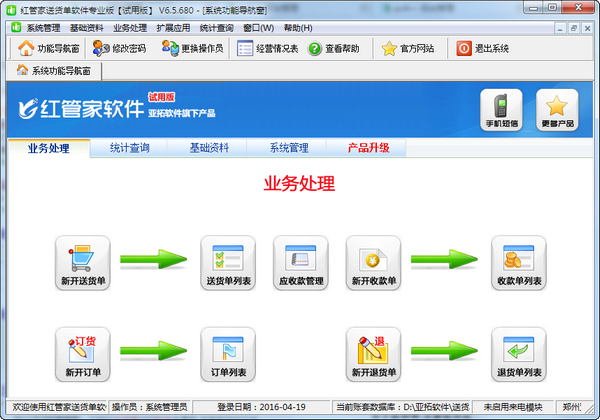Open the 扩展应用 menu
The height and width of the screenshot is (420, 600).
[173, 28]
